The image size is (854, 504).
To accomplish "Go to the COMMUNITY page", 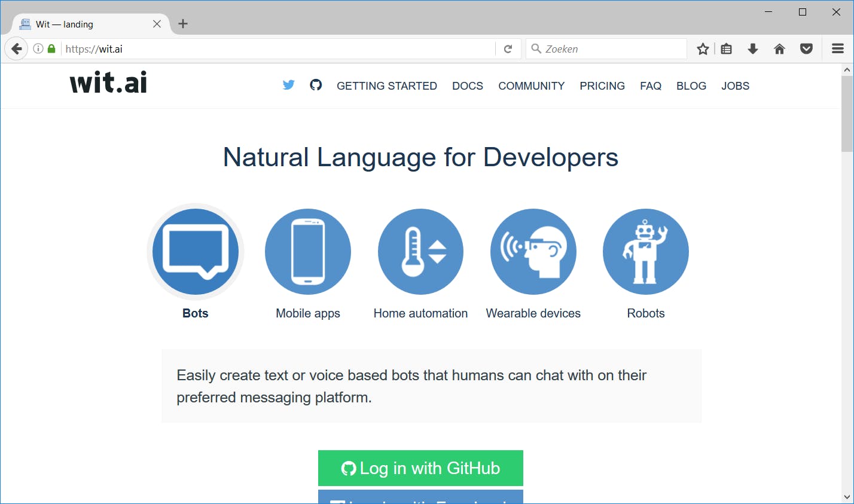I will coord(532,86).
